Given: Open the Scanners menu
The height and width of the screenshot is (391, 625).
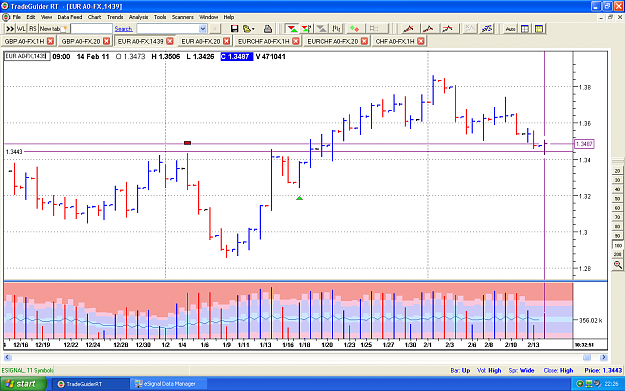Looking at the screenshot, I should click(183, 17).
